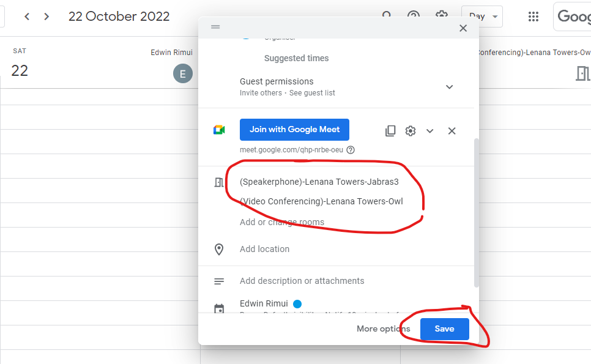Click Join with Google Meet button

click(x=294, y=130)
